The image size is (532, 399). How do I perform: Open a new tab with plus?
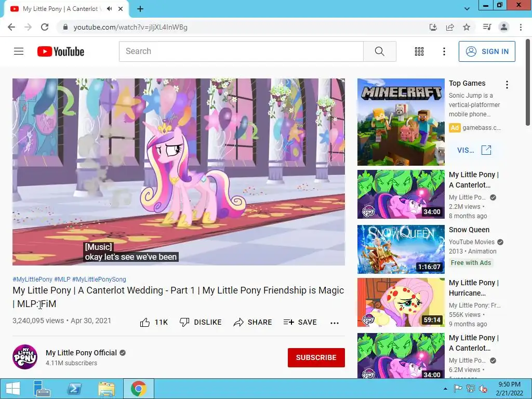coord(140,9)
